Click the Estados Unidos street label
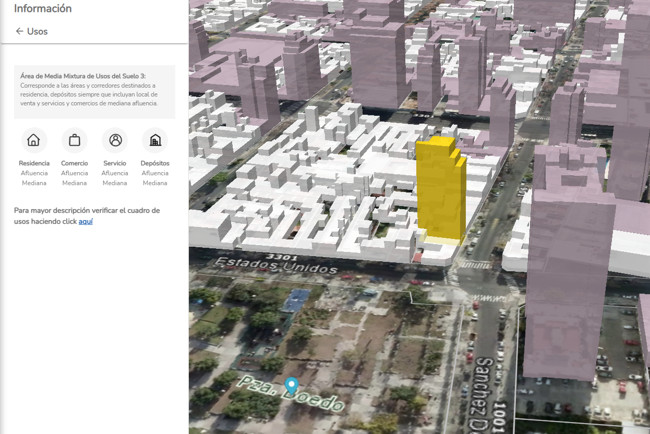 click(x=276, y=265)
